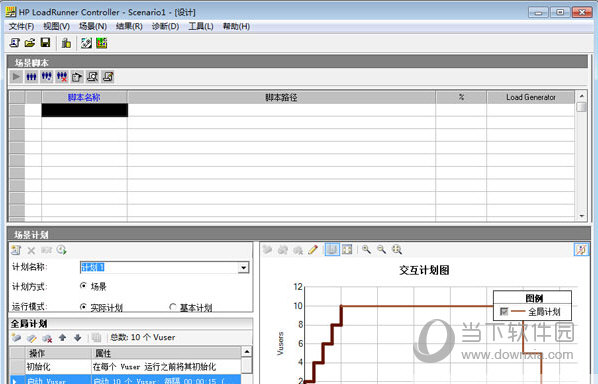Click the View Script pencil-page icon
Screen dimensions: 598x384
[x=108, y=77]
